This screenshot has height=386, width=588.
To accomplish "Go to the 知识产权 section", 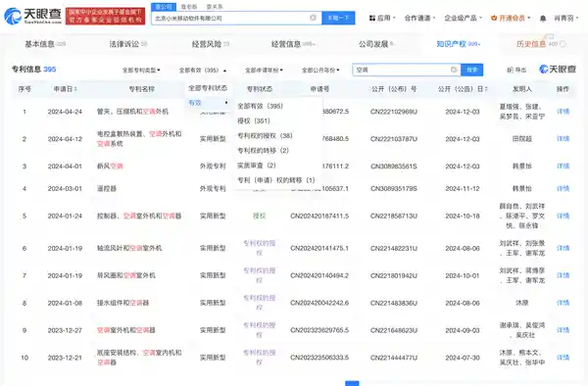I will pyautogui.click(x=458, y=44).
